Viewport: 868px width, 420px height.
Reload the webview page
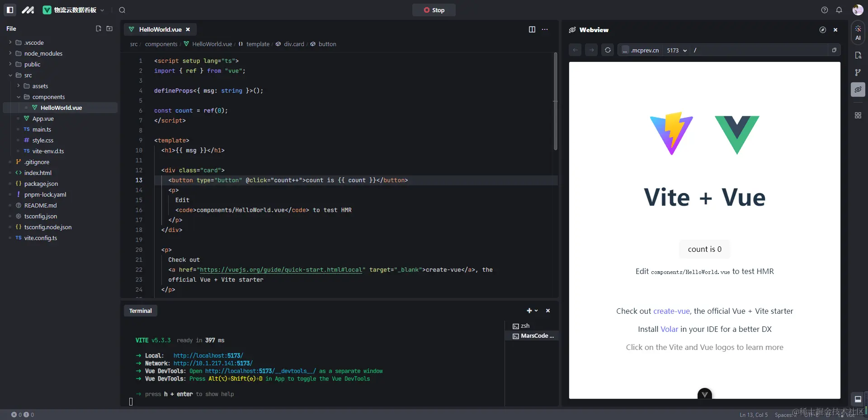point(608,50)
